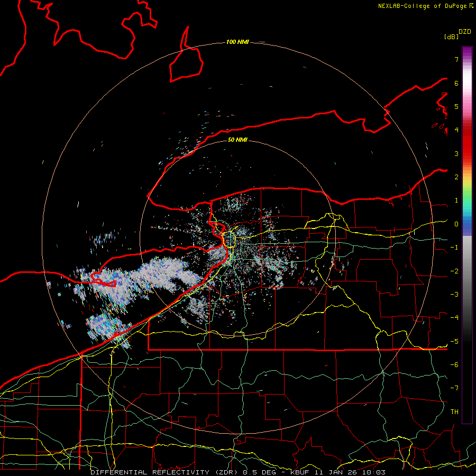This screenshot has width=476, height=476.
Task: Click the -7 value on the color scale
Action: click(454, 388)
